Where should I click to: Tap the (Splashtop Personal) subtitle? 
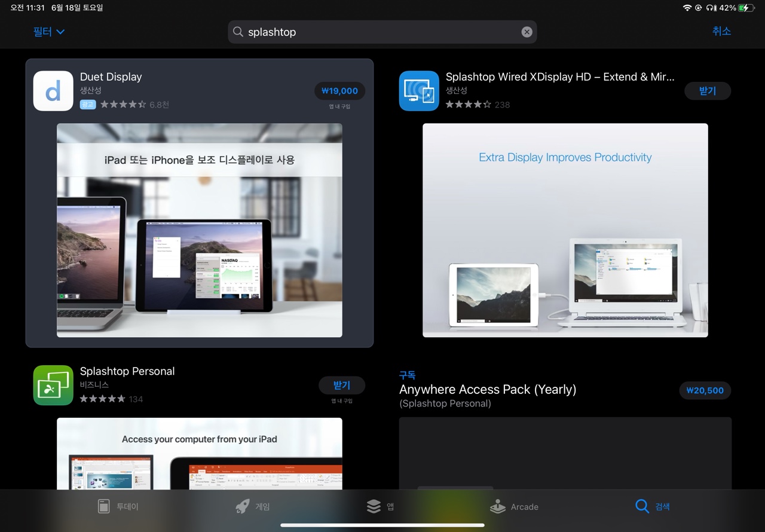click(x=445, y=403)
